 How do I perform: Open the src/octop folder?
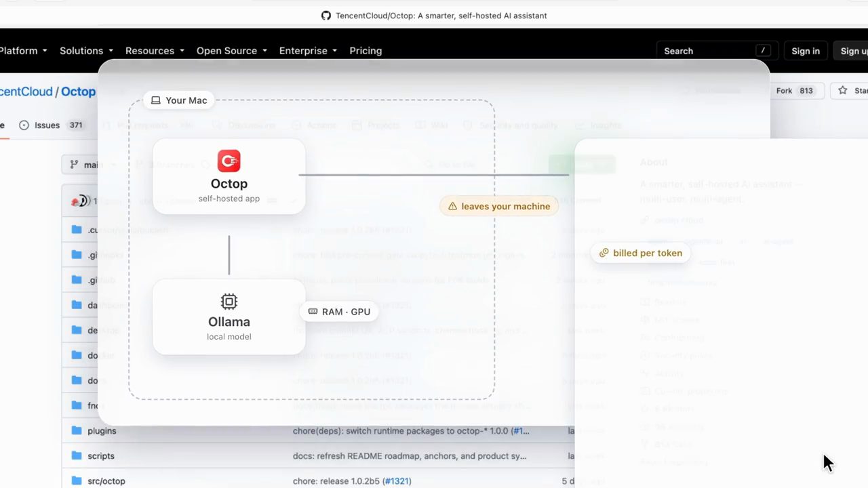106,481
